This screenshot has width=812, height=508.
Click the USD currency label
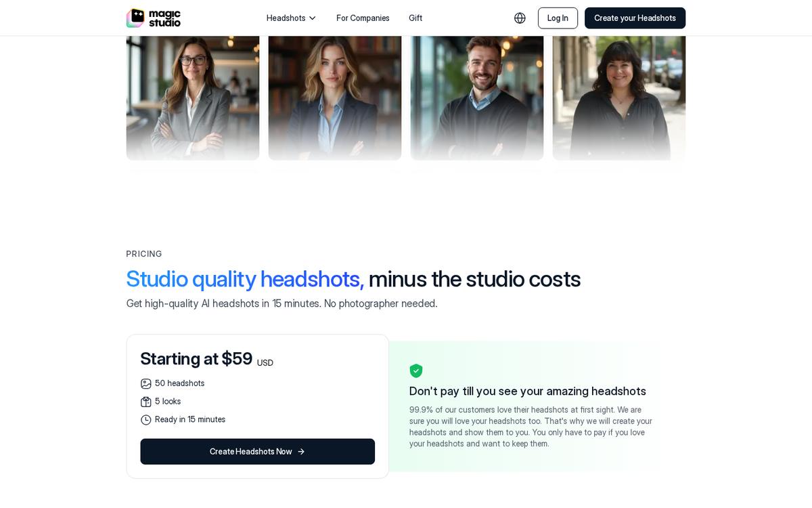pos(265,363)
